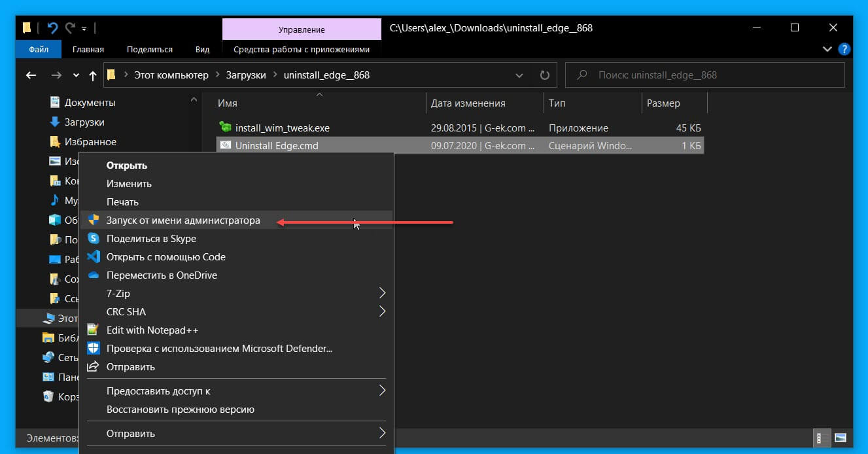Click the Документы folder icon in sidebar
The width and height of the screenshot is (868, 454).
point(55,103)
